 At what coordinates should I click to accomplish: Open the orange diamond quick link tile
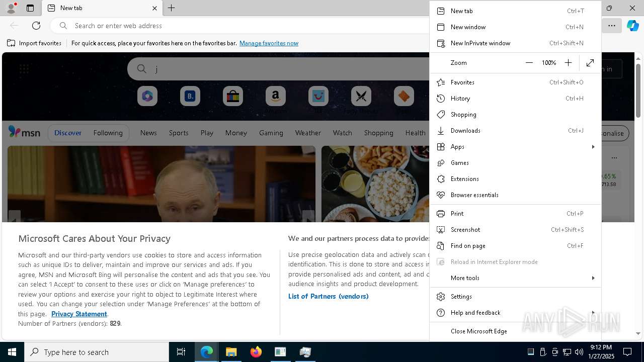[x=404, y=96]
